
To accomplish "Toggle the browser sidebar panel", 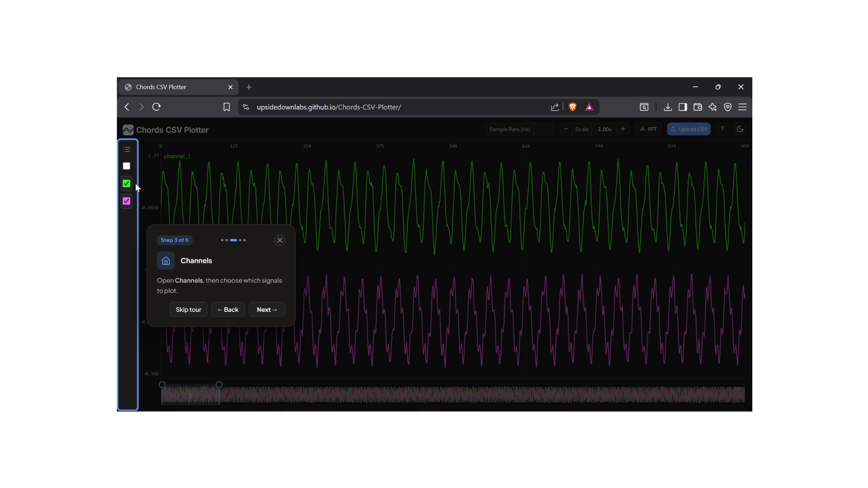I will point(683,107).
